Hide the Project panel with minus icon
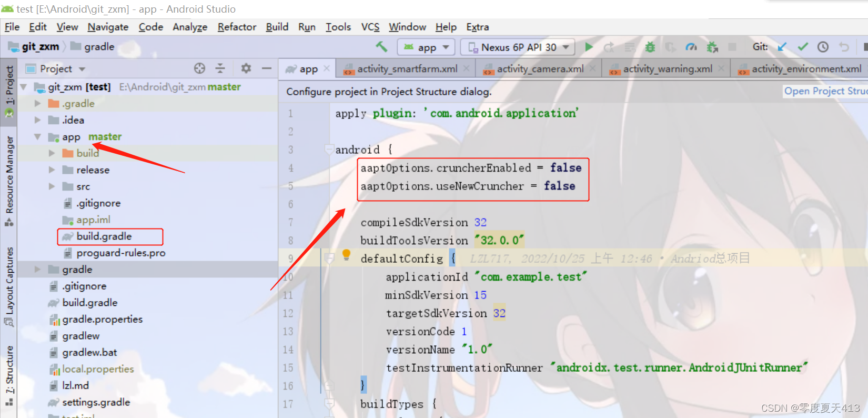Screen dimensions: 868x418 [x=267, y=68]
